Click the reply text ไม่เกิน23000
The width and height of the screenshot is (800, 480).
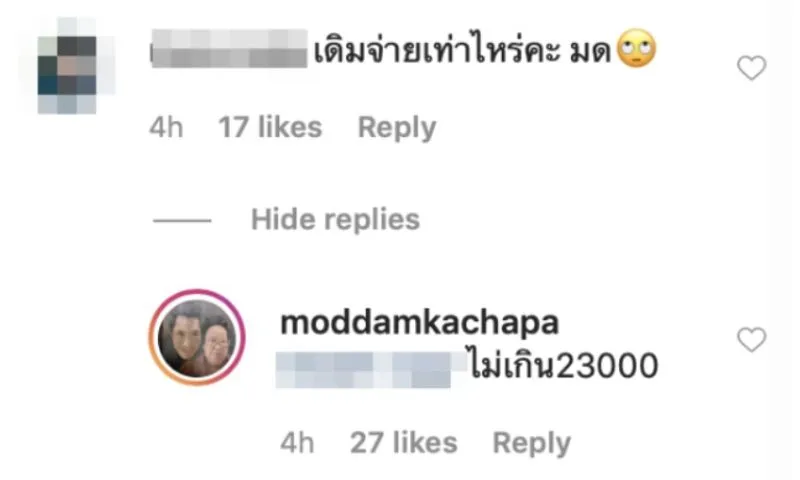point(563,365)
